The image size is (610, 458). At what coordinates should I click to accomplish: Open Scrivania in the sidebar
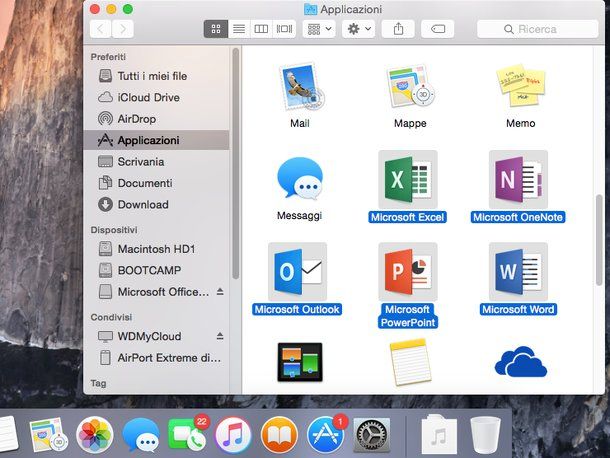pos(156,161)
